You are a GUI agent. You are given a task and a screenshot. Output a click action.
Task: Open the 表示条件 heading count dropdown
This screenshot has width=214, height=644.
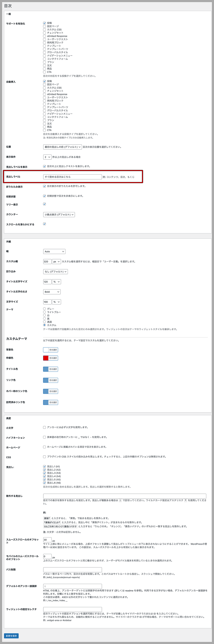pyautogui.click(x=47, y=157)
